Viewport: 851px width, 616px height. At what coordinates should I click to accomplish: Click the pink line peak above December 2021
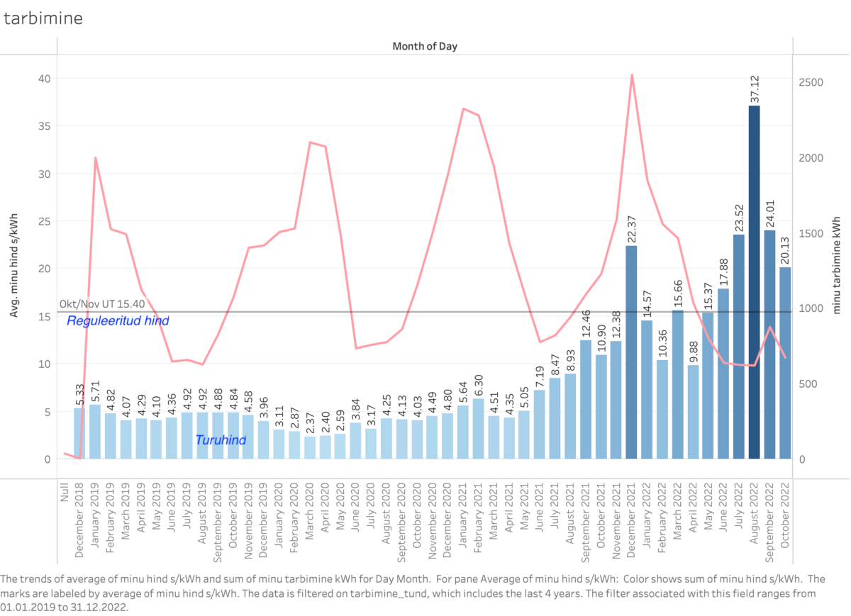point(631,74)
